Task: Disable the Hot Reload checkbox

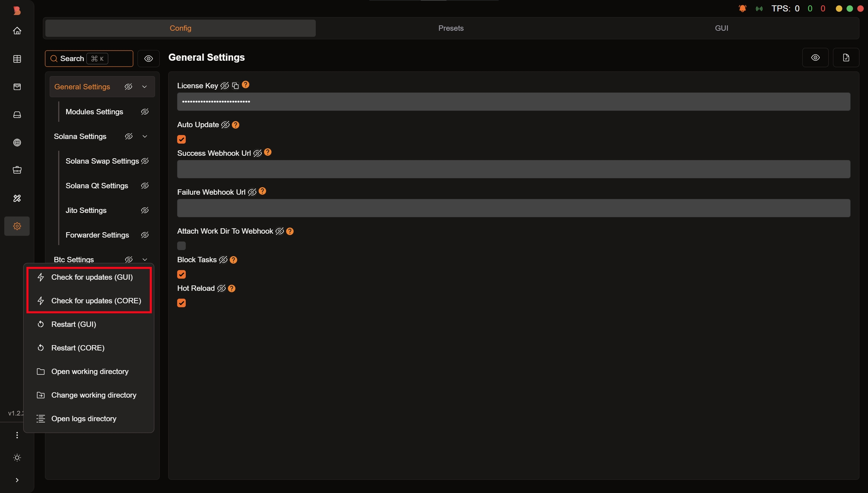Action: click(x=182, y=303)
